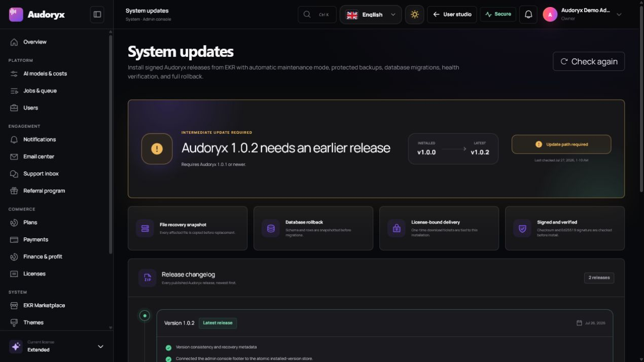Click the Version 1.0.2 heading

point(180,323)
